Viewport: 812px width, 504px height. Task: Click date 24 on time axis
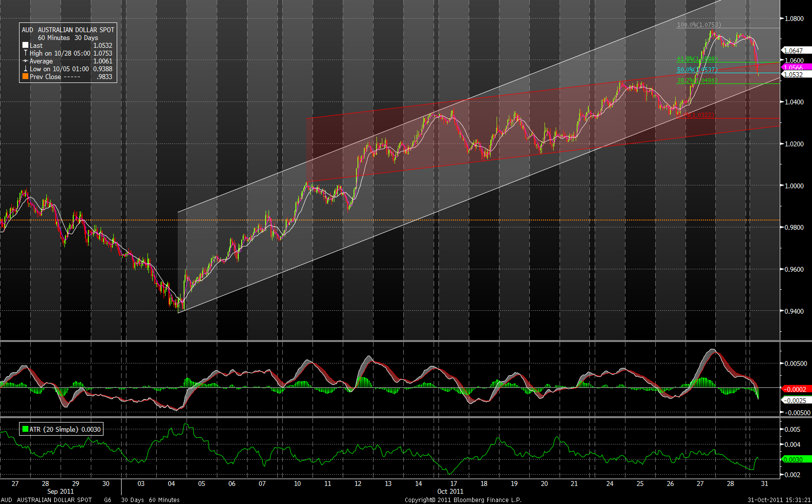tap(610, 484)
